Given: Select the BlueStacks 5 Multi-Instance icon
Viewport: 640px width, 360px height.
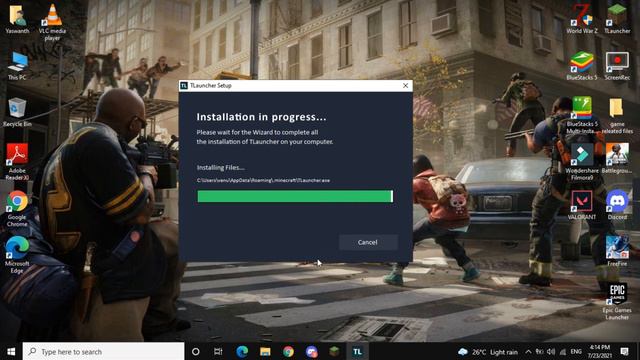Looking at the screenshot, I should pyautogui.click(x=582, y=115).
